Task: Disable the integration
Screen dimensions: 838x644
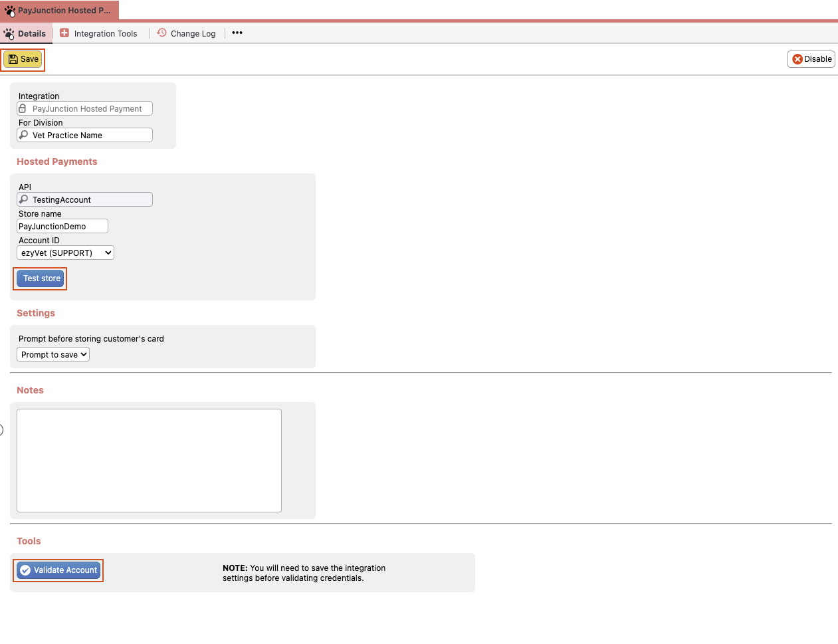Action: tap(811, 59)
